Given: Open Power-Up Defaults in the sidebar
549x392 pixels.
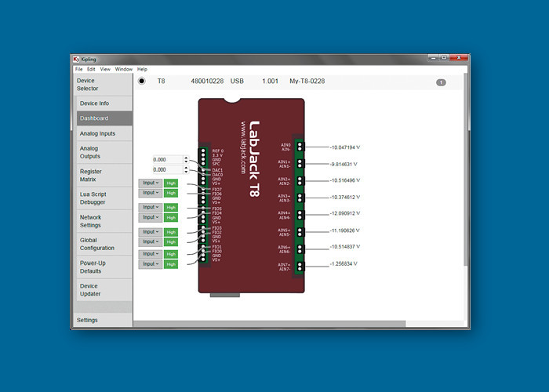Looking at the screenshot, I should (x=104, y=267).
